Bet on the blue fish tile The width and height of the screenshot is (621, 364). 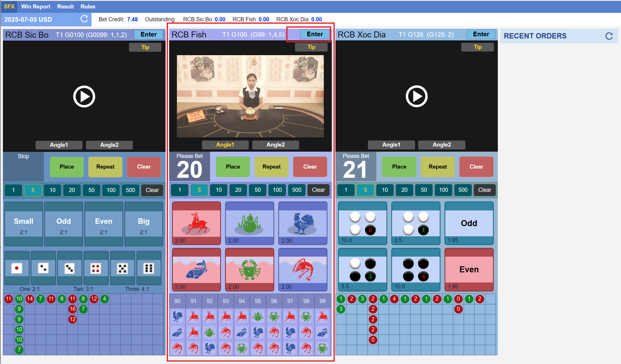(196, 269)
